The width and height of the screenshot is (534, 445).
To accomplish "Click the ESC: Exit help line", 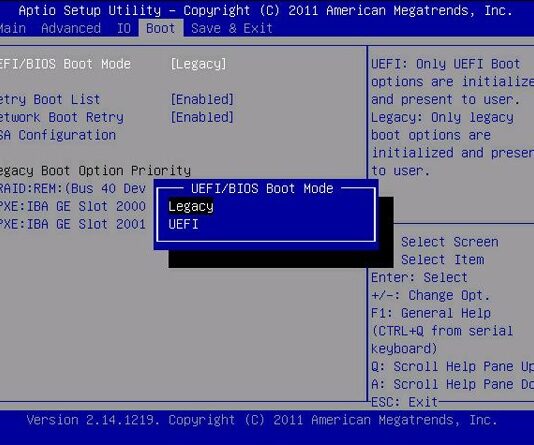I will point(404,402).
